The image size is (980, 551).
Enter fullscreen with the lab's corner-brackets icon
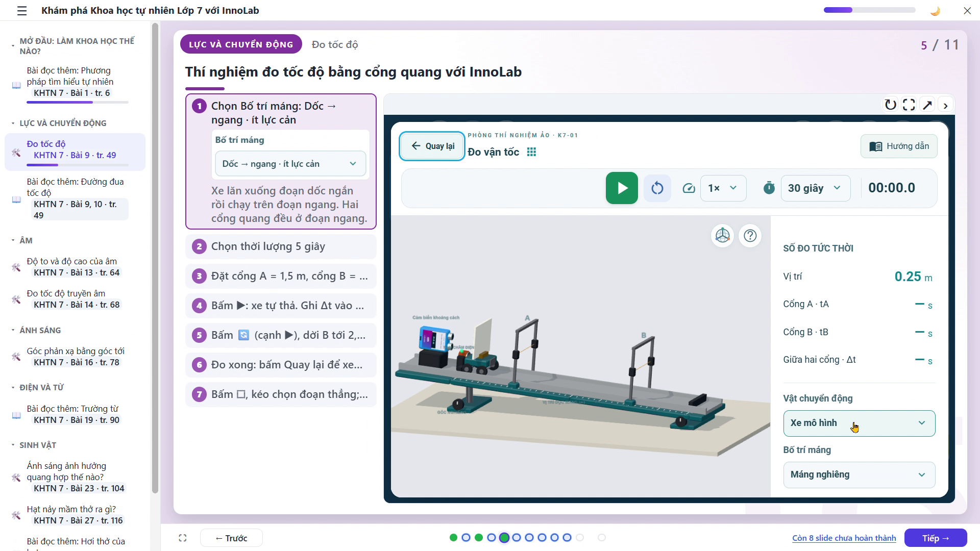coord(909,105)
